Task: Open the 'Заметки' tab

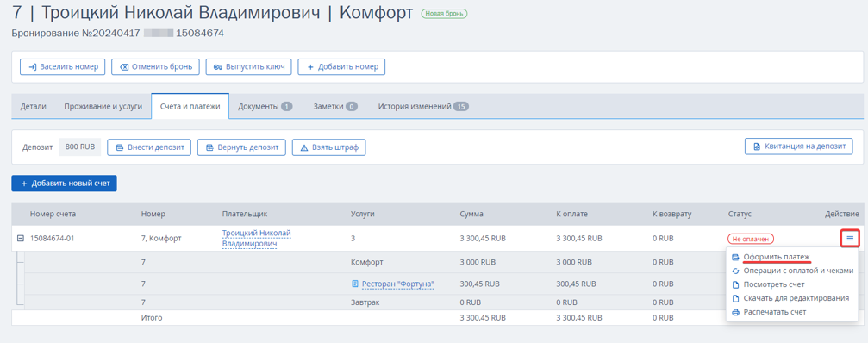Action: [335, 106]
